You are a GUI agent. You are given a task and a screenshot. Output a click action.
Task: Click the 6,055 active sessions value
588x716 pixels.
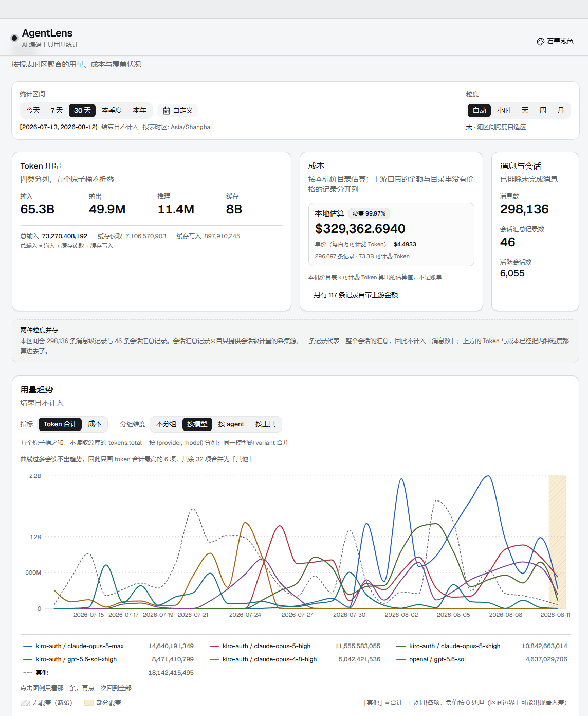(x=512, y=273)
